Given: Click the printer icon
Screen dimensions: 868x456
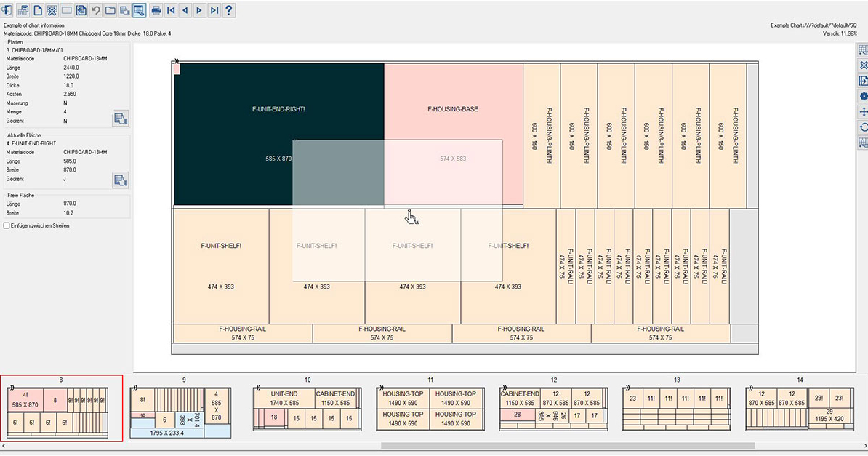Looking at the screenshot, I should click(156, 10).
